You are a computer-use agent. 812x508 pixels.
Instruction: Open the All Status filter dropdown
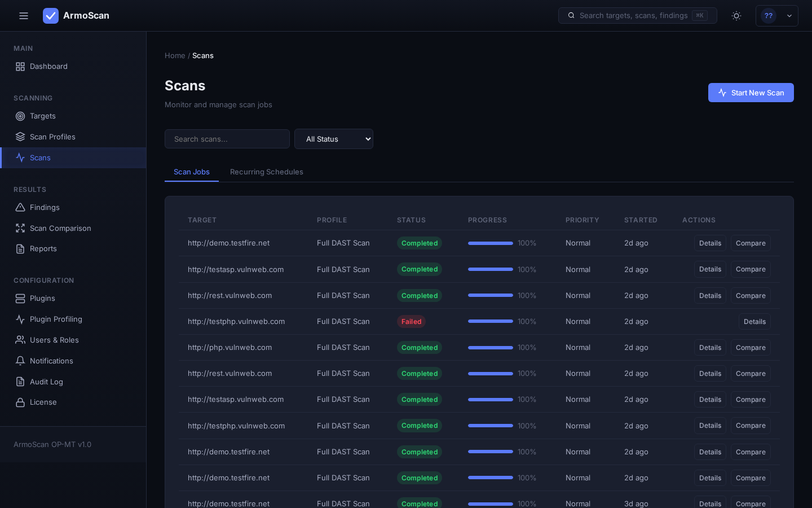[x=334, y=139]
